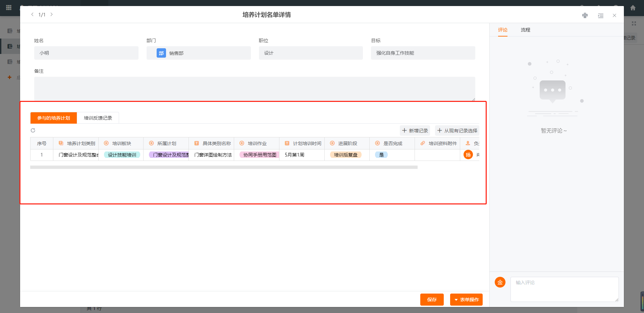Click the person icon on 负责人 column header

tap(468, 143)
